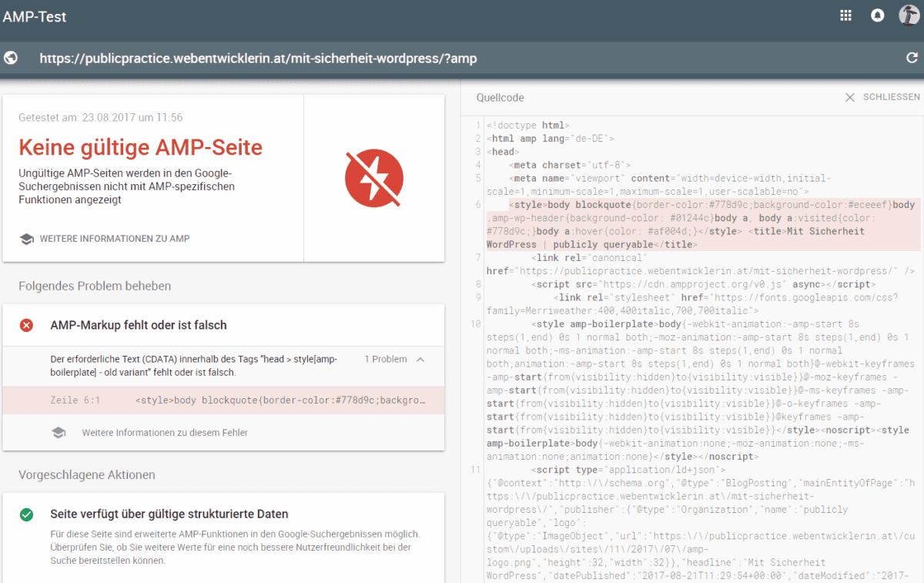The image size is (924, 583).
Task: Click the Vorgeschlagene Aktionen section heading
Action: [x=87, y=474]
